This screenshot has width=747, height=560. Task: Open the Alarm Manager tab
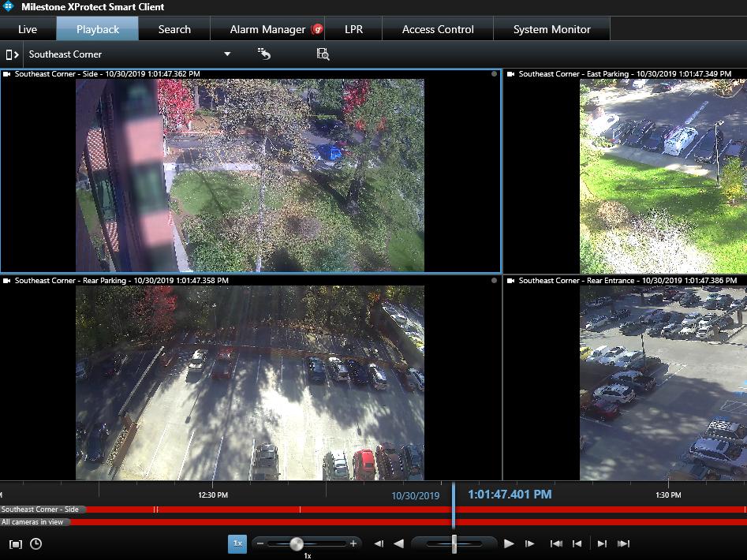[267, 29]
